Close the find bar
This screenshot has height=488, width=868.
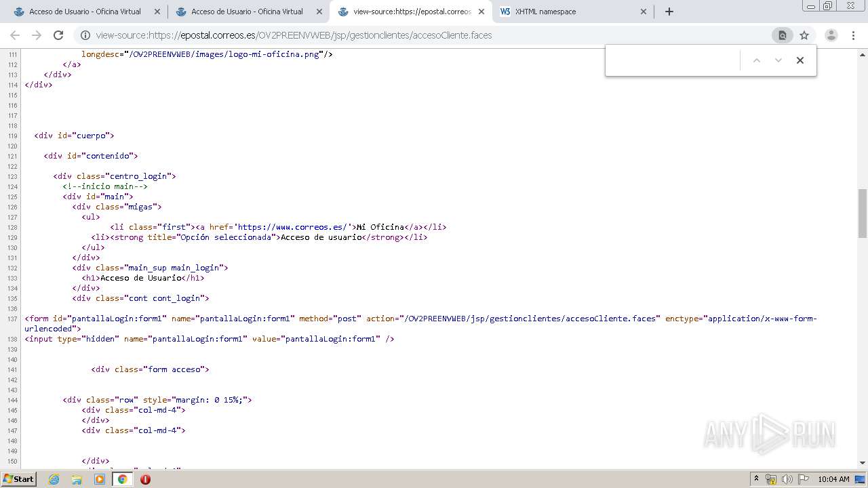800,60
